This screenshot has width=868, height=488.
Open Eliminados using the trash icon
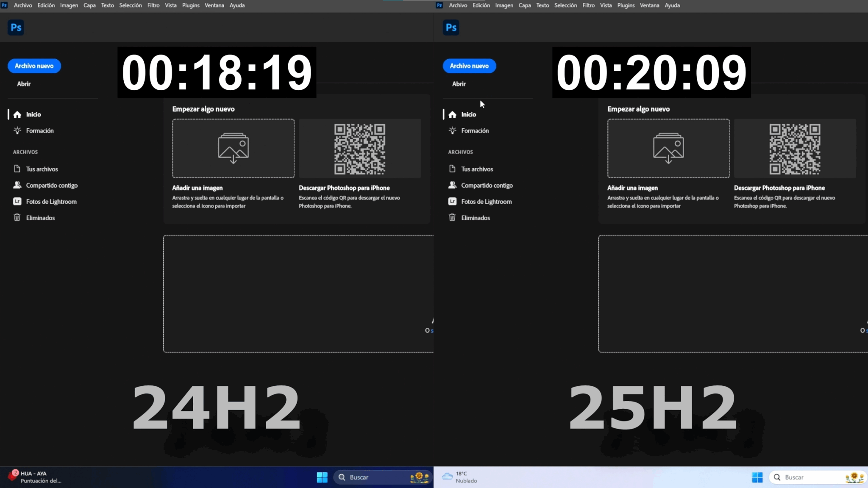pos(17,217)
